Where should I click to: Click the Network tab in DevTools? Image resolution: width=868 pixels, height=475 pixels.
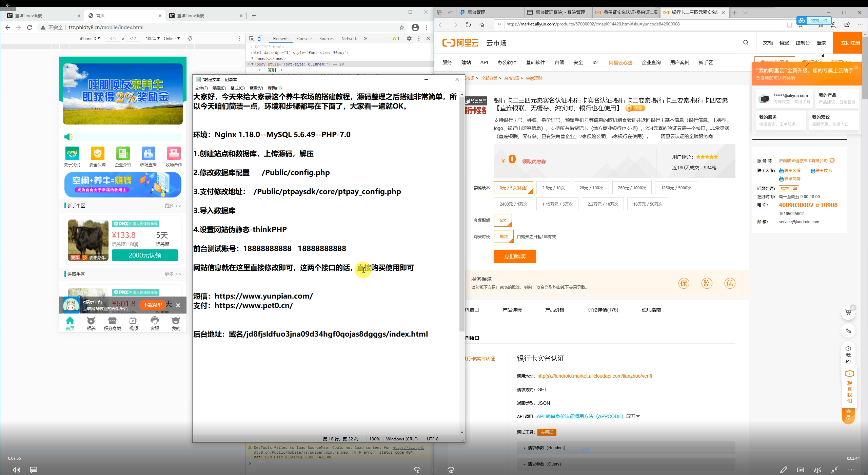coord(349,38)
